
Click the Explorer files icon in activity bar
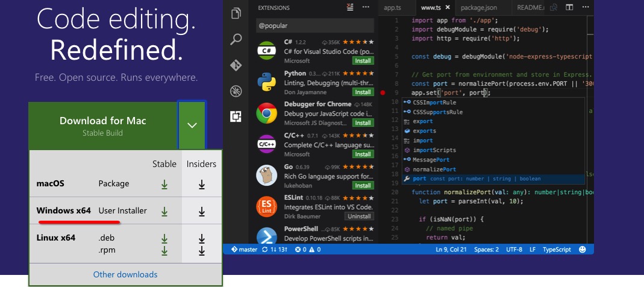(236, 13)
